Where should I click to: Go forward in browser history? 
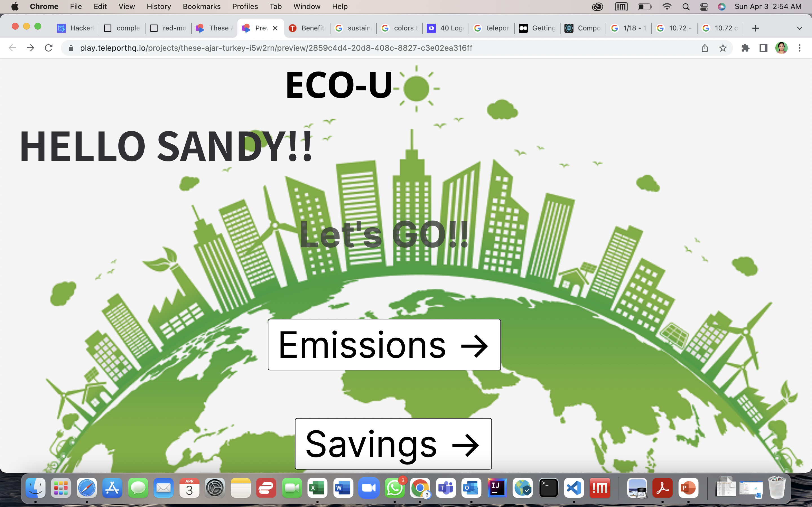point(30,48)
